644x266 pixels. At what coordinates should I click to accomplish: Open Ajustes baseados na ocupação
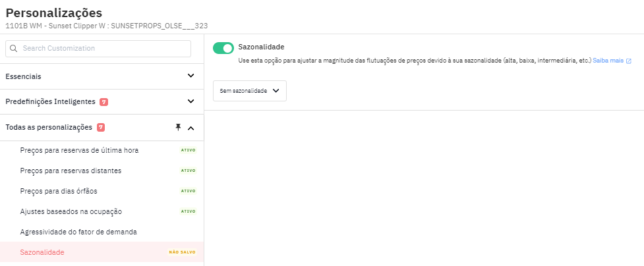click(71, 211)
